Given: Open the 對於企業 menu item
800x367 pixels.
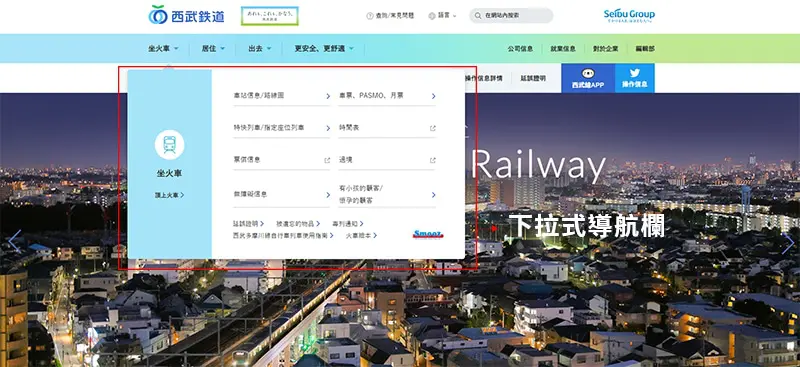Looking at the screenshot, I should (606, 49).
